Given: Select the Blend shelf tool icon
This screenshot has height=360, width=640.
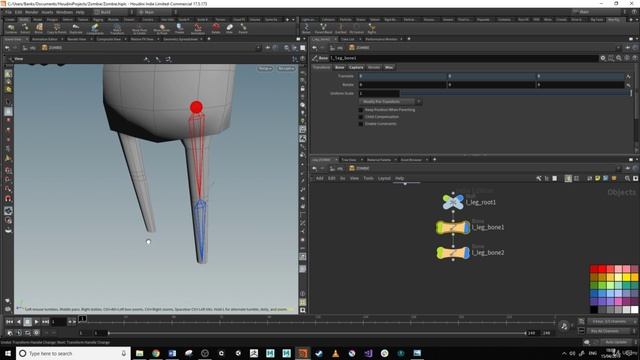Looking at the screenshot, I should 39,29.
